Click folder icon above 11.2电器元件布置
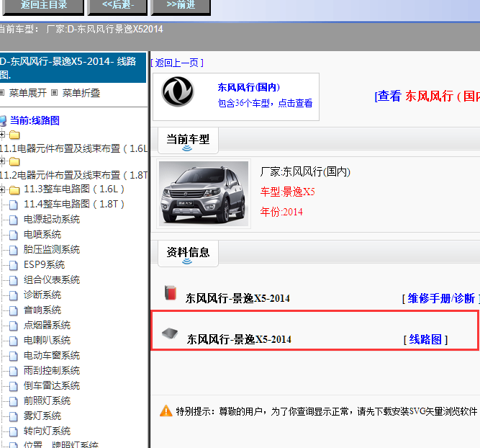 coord(14,161)
